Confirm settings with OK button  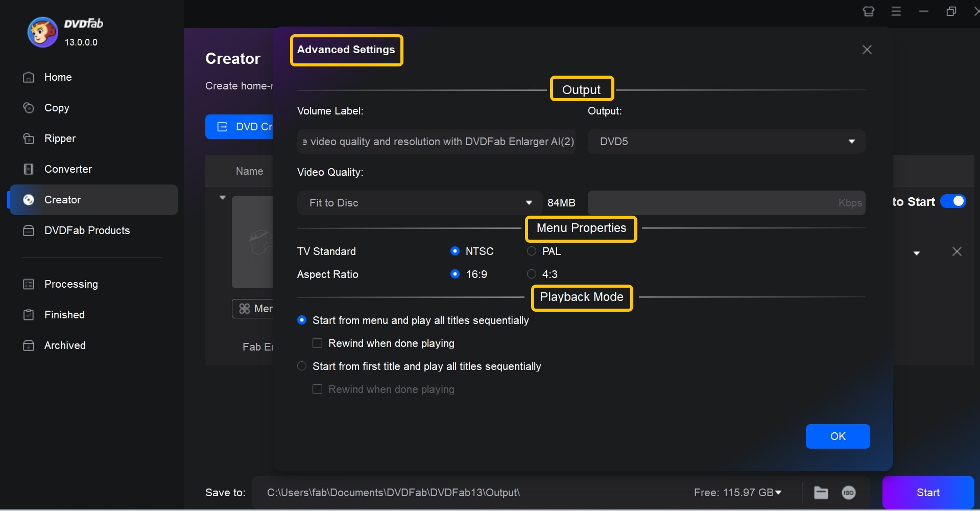838,436
